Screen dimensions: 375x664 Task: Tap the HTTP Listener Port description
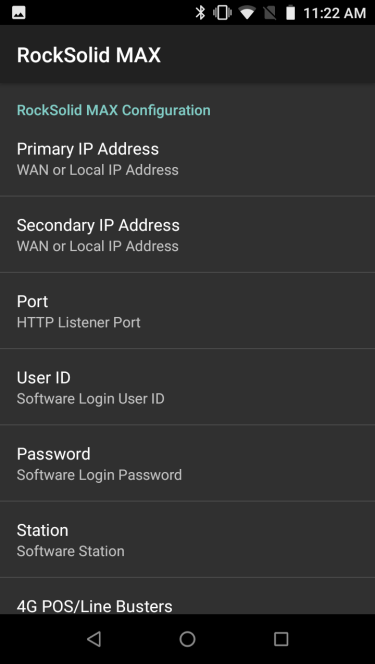[79, 323]
